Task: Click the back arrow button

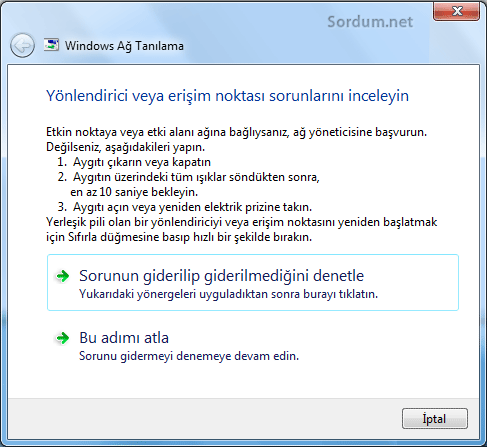Action: (22, 45)
